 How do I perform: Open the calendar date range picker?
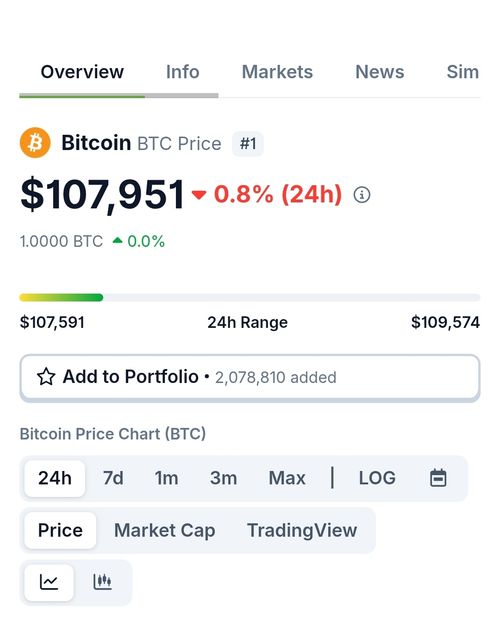(438, 478)
